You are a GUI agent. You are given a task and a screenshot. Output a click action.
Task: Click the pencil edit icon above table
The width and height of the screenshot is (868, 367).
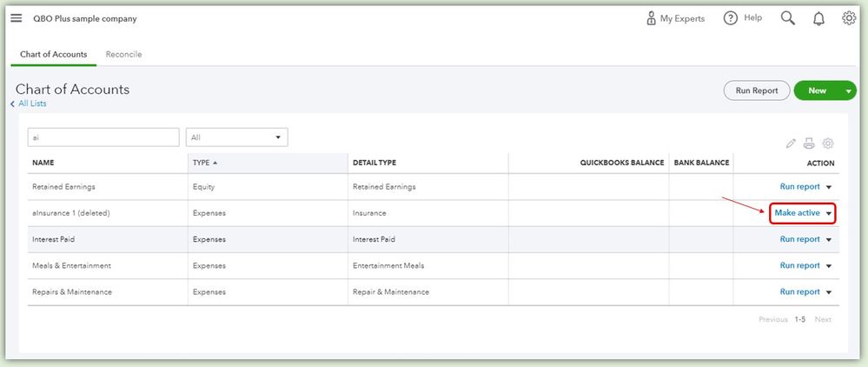pyautogui.click(x=791, y=143)
